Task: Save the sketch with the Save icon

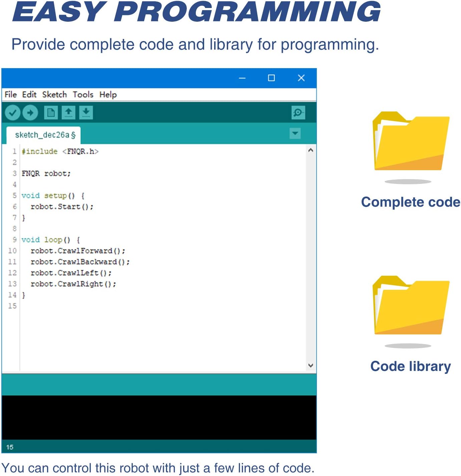Action: [x=86, y=113]
